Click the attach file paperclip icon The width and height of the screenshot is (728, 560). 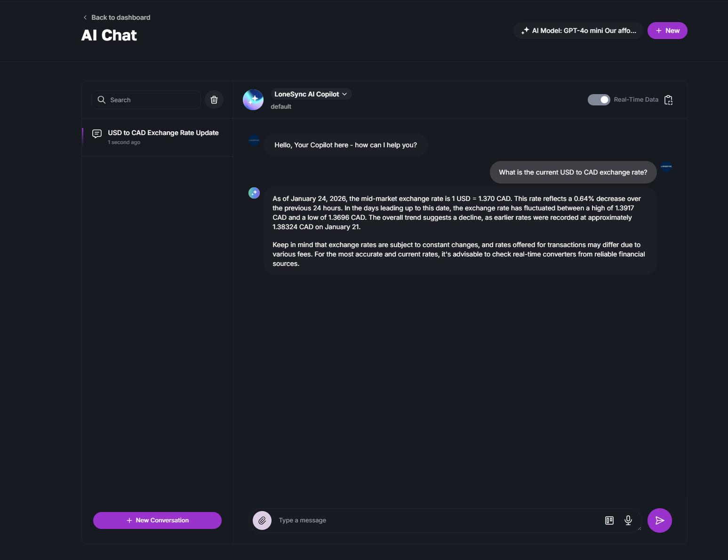point(262,520)
